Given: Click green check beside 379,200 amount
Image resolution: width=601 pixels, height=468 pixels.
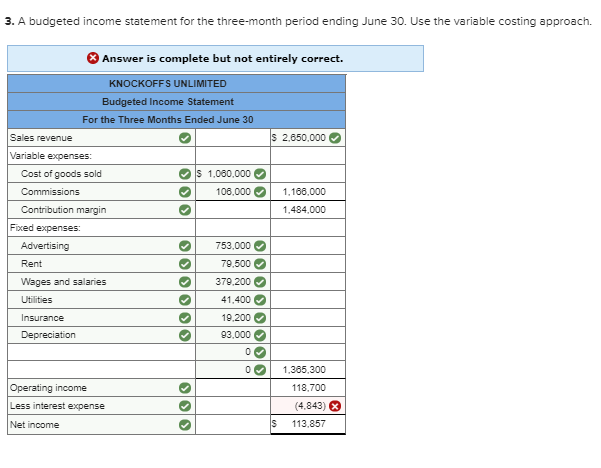Looking at the screenshot, I should pyautogui.click(x=260, y=282).
